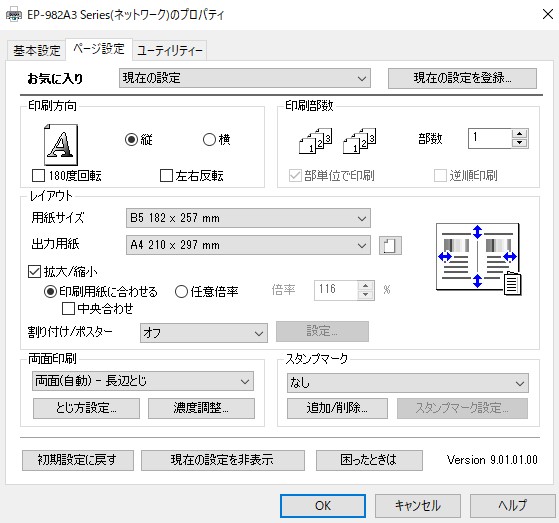
Task: Decrease 部数 copies with down arrow
Action: tap(520, 143)
